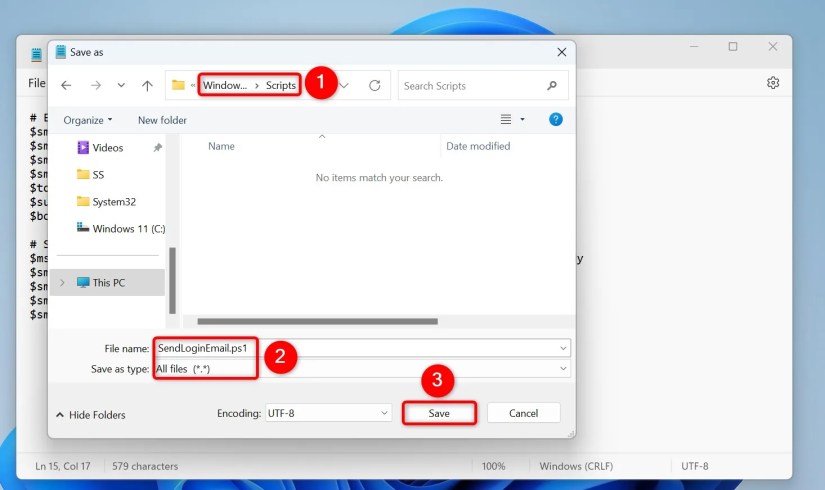Screen dimensions: 825x490
Task: Click 100% zoom level in status bar
Action: coord(494,466)
